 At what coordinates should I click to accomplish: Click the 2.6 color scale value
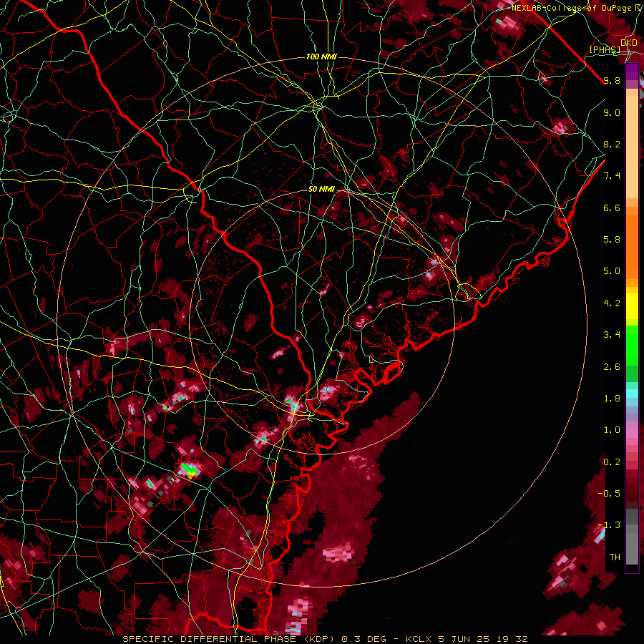click(612, 367)
